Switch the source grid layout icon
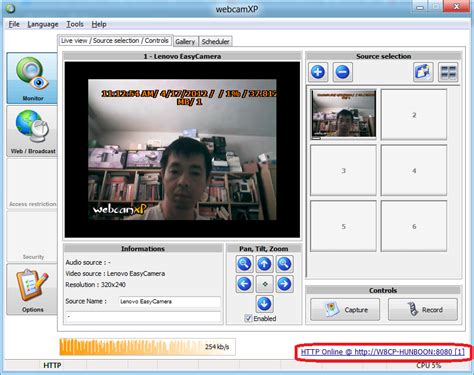This screenshot has height=375, width=474. (448, 72)
